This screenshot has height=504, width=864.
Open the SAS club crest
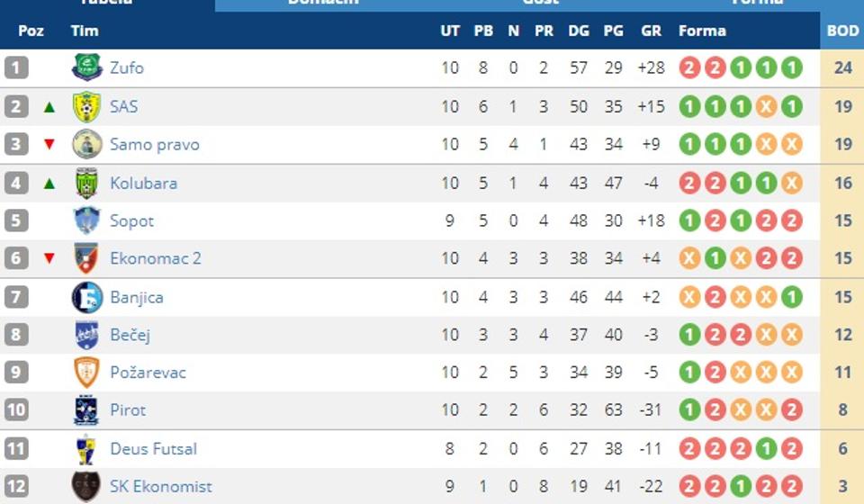coord(87,106)
